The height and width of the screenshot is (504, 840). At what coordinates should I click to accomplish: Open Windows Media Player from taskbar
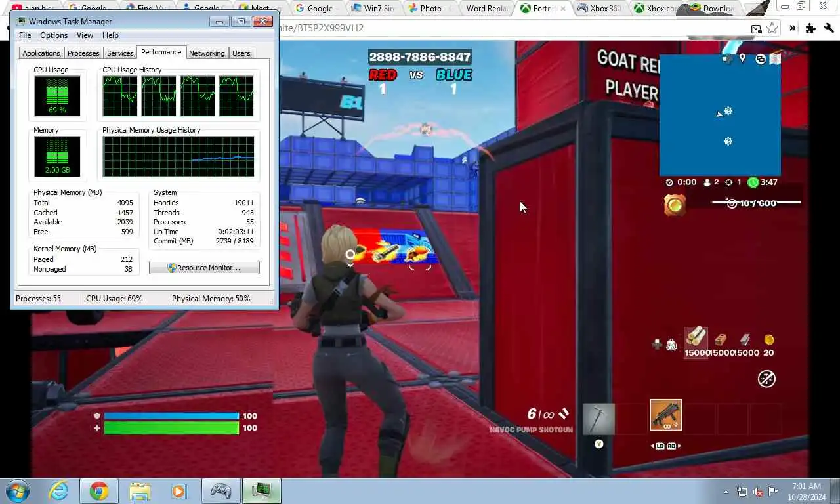tap(178, 491)
